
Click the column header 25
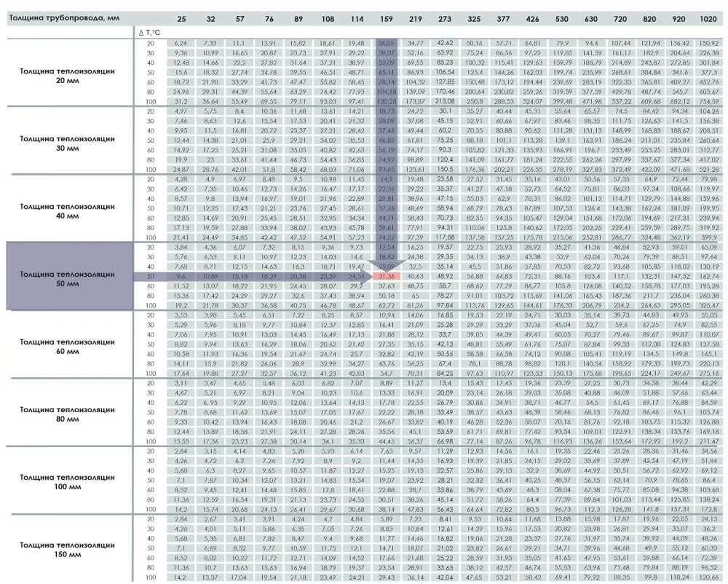181,19
